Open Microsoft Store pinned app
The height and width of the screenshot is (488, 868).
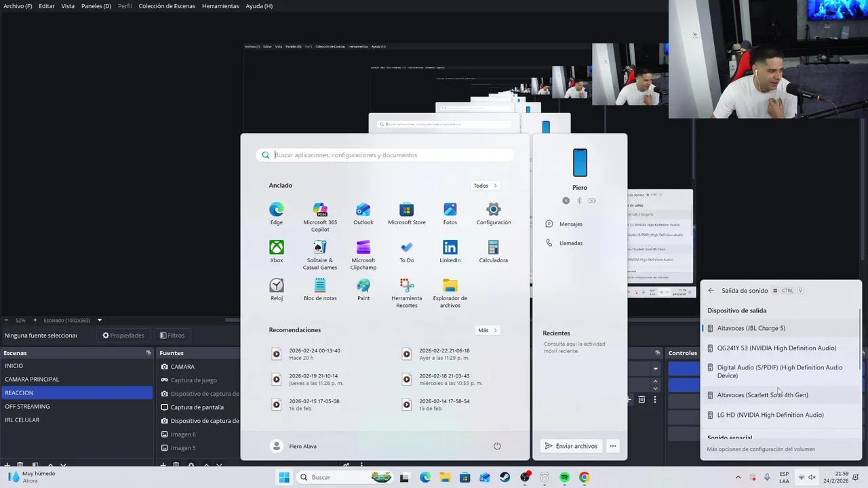[x=406, y=213]
